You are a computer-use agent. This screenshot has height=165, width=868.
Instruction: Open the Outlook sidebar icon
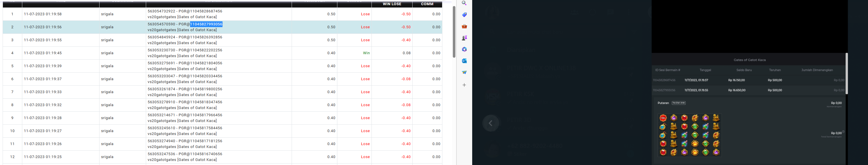click(x=464, y=61)
